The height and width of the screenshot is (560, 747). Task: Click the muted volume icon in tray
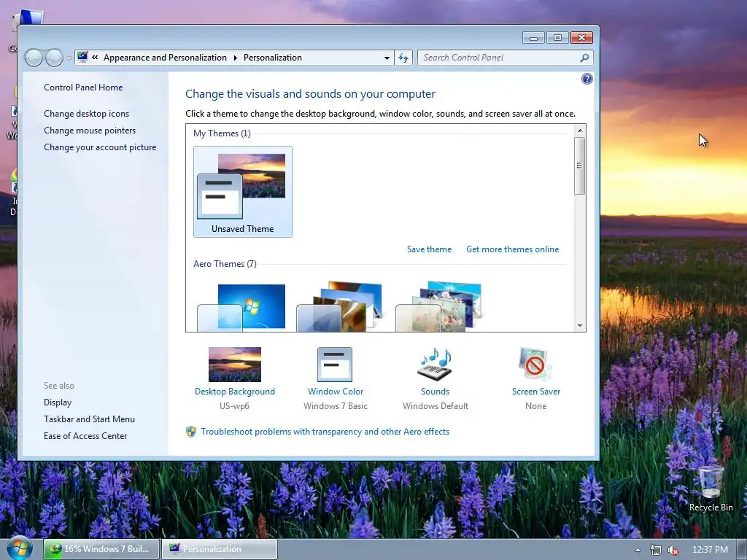673,550
